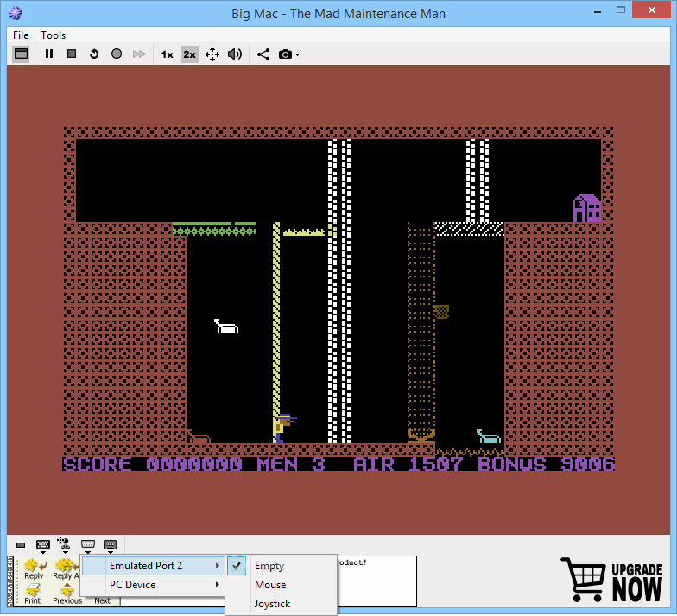The height and width of the screenshot is (616, 677).
Task: Take a screenshot with camera icon
Action: point(285,54)
